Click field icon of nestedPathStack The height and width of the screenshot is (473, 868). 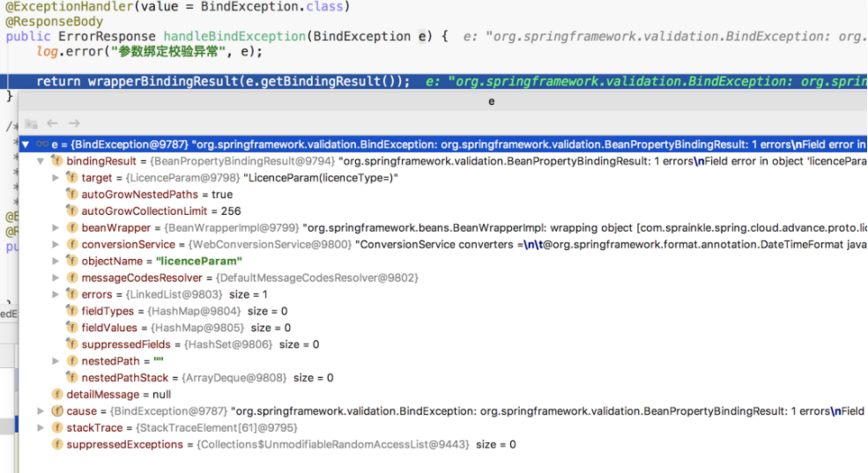click(72, 377)
